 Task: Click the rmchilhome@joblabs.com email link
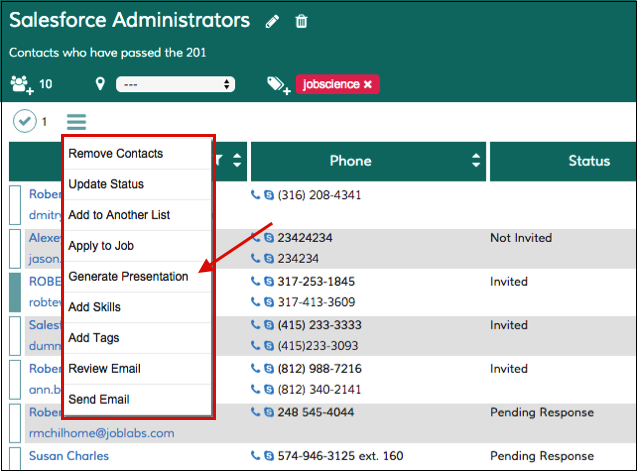tap(102, 433)
